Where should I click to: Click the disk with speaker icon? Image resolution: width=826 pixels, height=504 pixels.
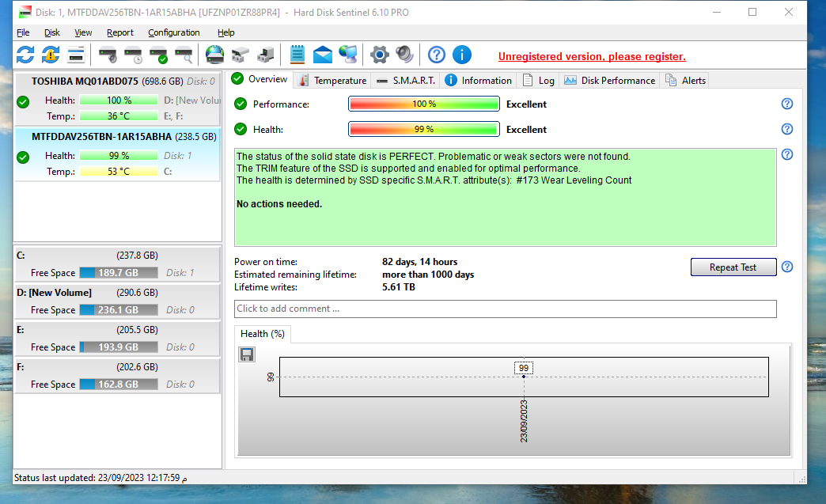point(108,55)
